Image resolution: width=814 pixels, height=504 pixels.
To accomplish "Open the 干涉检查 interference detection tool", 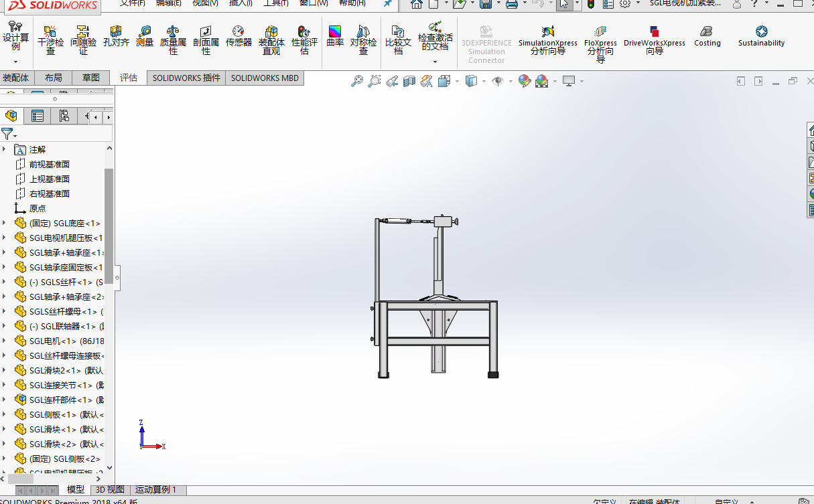I will click(x=50, y=39).
